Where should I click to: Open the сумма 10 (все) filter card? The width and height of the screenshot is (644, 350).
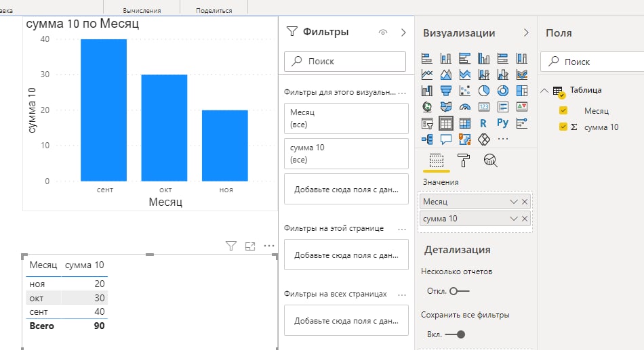(346, 154)
